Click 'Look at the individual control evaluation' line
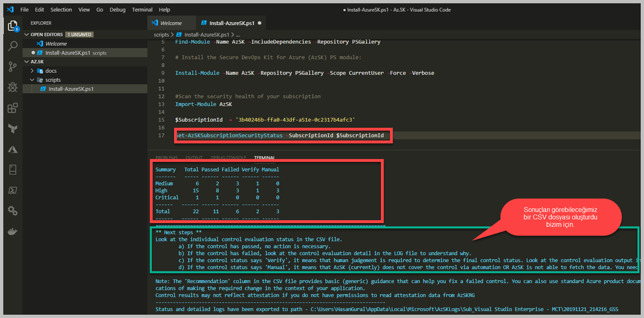The image size is (644, 318). [x=248, y=239]
